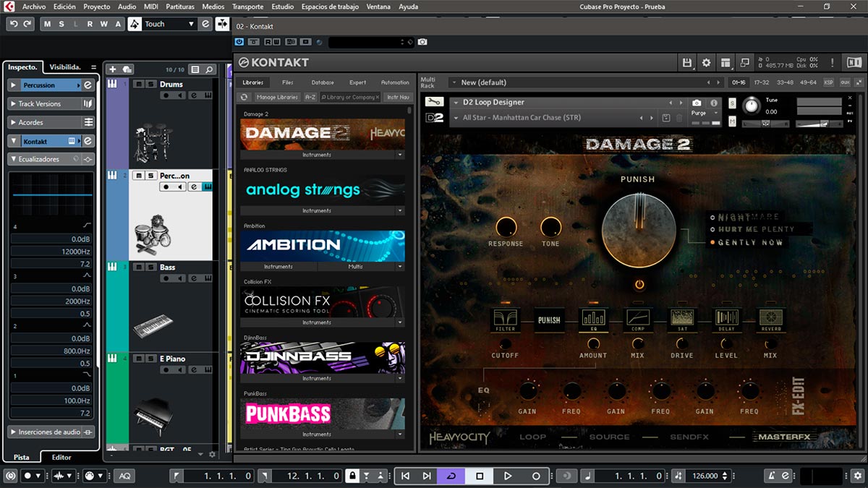
Task: Select the SAT effect module icon
Action: coord(681,319)
